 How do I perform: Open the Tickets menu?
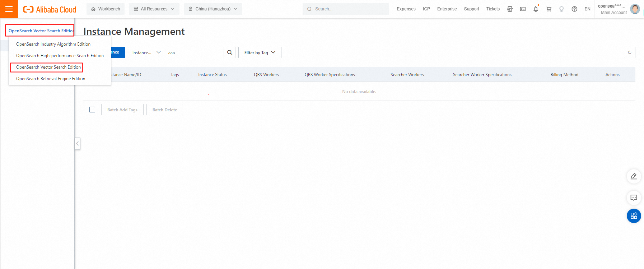[493, 9]
